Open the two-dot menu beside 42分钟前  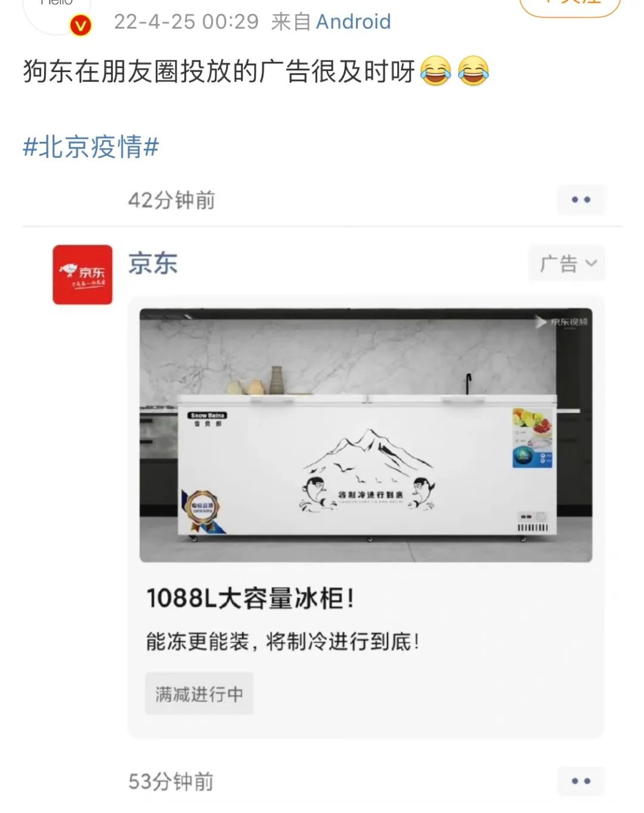[x=581, y=200]
